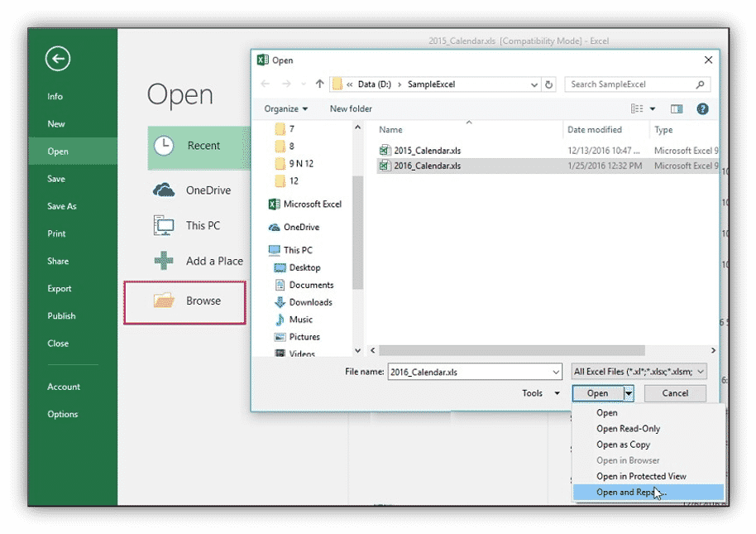Click the back arrow circle in backstage view
The image size is (756, 534).
coord(57,59)
